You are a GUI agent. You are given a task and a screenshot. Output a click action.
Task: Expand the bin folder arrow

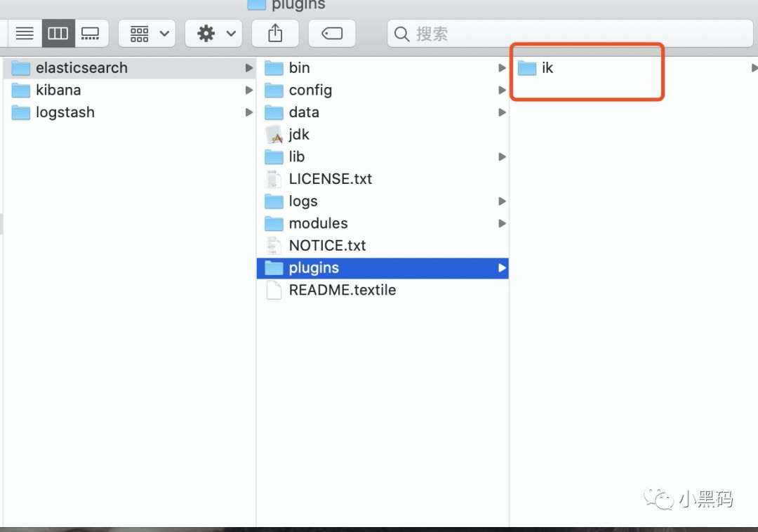click(503, 68)
